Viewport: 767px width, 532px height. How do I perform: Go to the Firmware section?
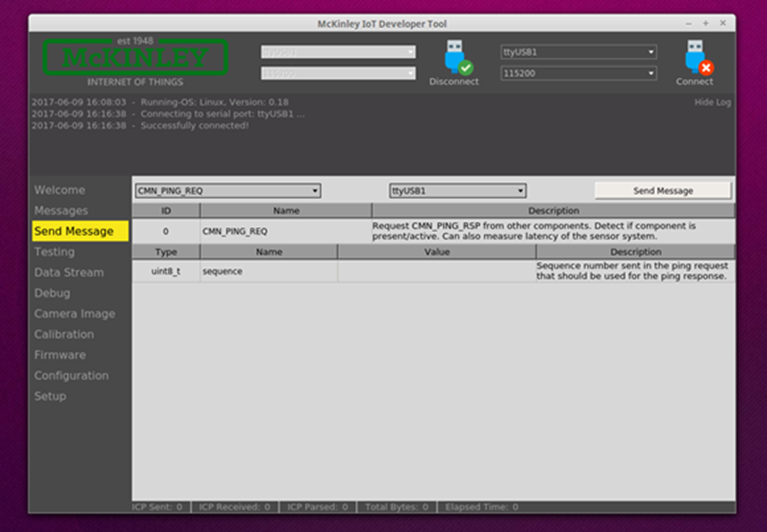60,355
